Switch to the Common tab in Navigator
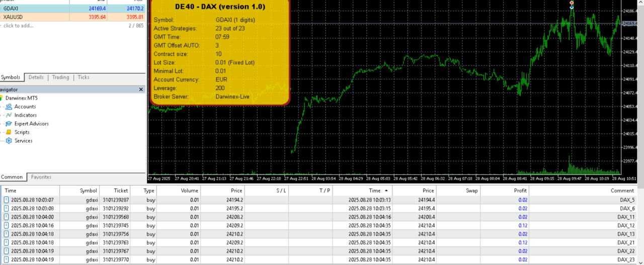Viewport: 644px width, 265px height. 12,177
